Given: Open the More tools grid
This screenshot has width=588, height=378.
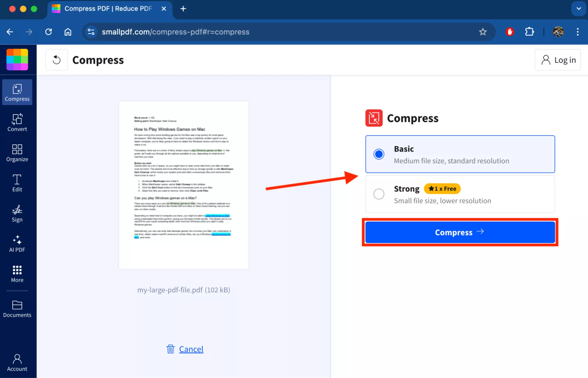Looking at the screenshot, I should [17, 274].
